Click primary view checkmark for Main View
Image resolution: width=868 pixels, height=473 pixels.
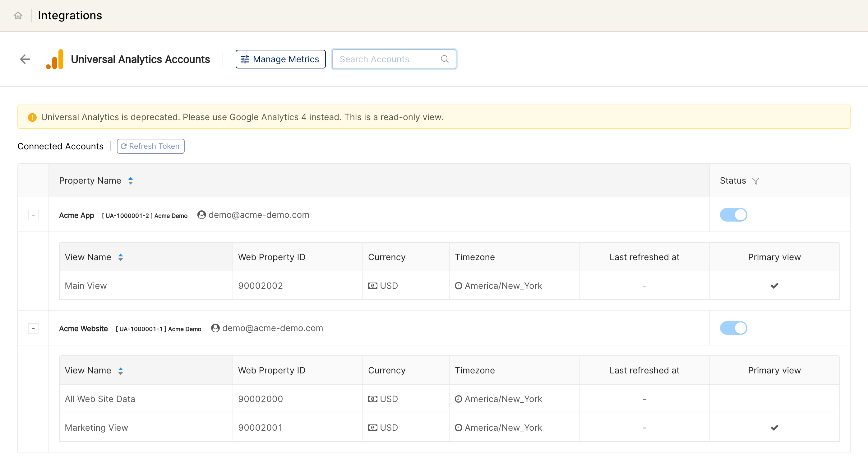click(775, 286)
